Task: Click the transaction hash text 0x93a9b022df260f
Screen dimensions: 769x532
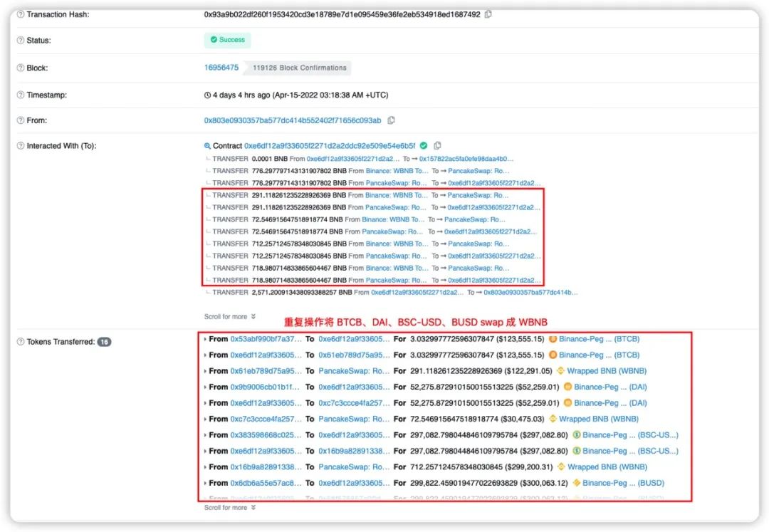Action: pos(342,14)
